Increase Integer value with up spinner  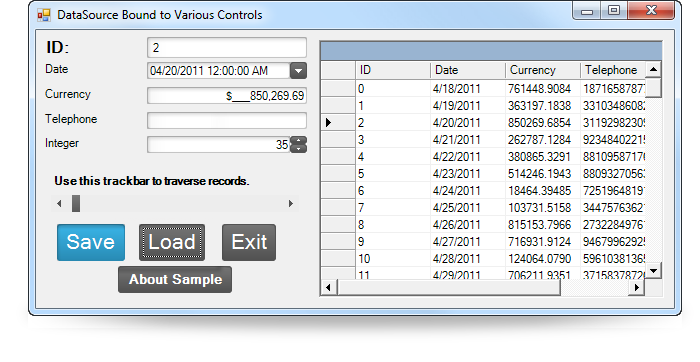(298, 141)
